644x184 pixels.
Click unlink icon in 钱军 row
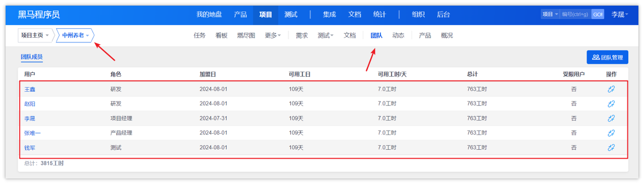611,148
